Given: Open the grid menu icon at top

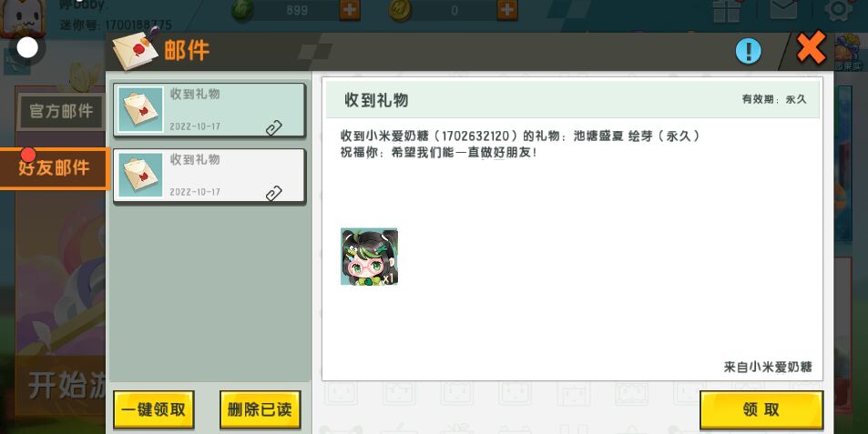Looking at the screenshot, I should pyautogui.click(x=727, y=10).
